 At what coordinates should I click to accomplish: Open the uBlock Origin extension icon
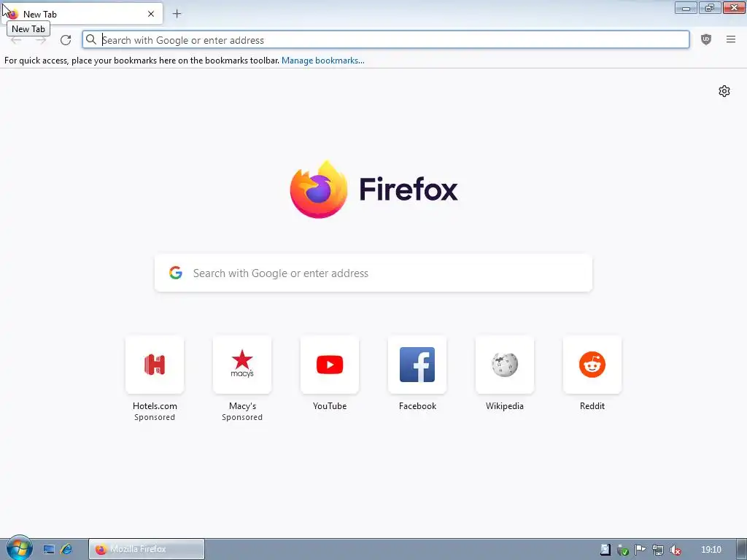[706, 39]
